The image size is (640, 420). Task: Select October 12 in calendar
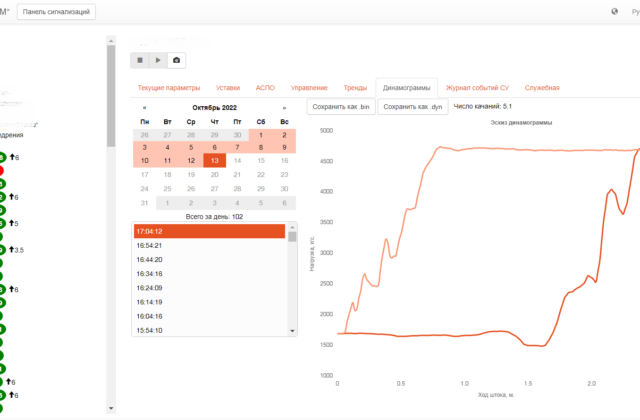[191, 160]
